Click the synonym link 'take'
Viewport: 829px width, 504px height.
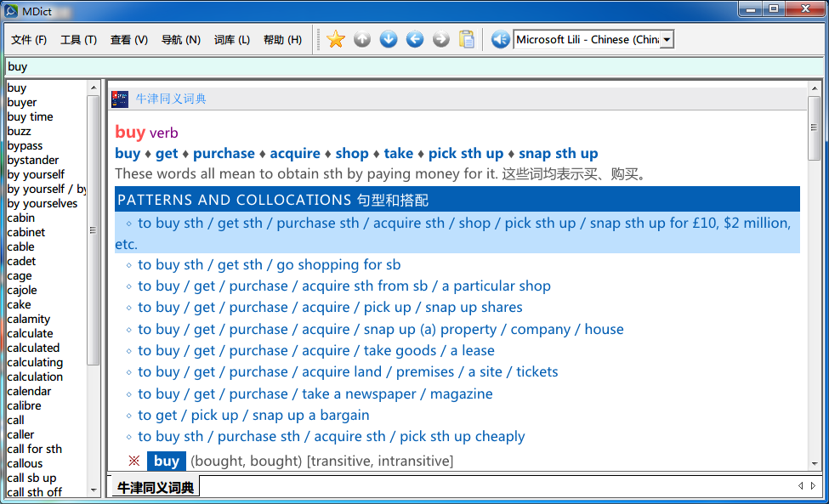point(399,153)
